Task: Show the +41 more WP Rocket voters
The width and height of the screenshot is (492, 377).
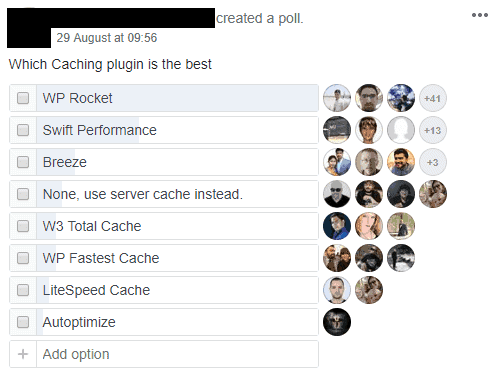Action: pyautogui.click(x=433, y=98)
